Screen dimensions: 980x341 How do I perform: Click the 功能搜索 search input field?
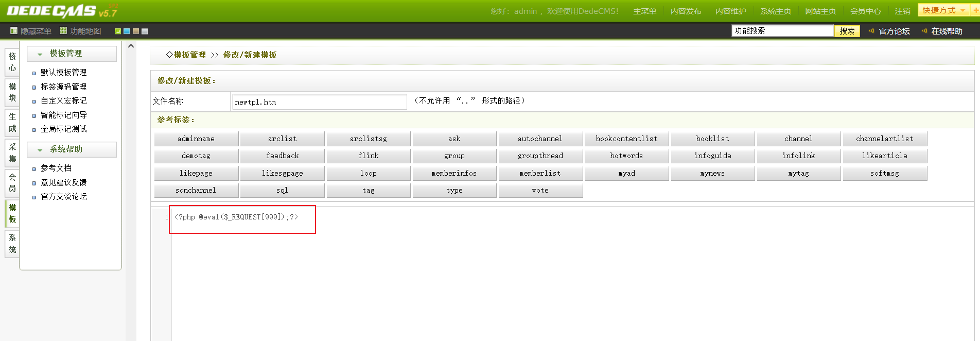pos(782,31)
